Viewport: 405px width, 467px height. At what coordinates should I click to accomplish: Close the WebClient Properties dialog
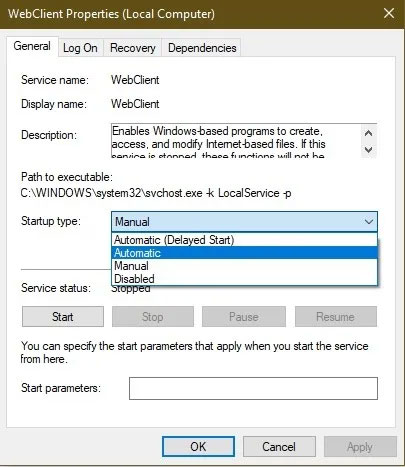[x=389, y=14]
